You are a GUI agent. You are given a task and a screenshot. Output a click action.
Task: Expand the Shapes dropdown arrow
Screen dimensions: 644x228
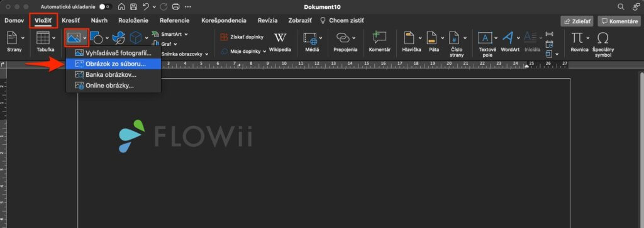coord(107,38)
